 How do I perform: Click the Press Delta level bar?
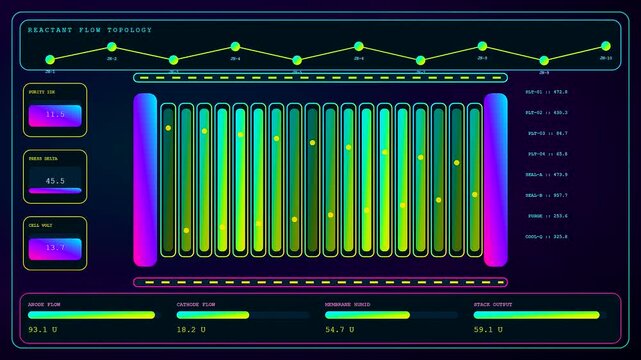tap(55, 190)
